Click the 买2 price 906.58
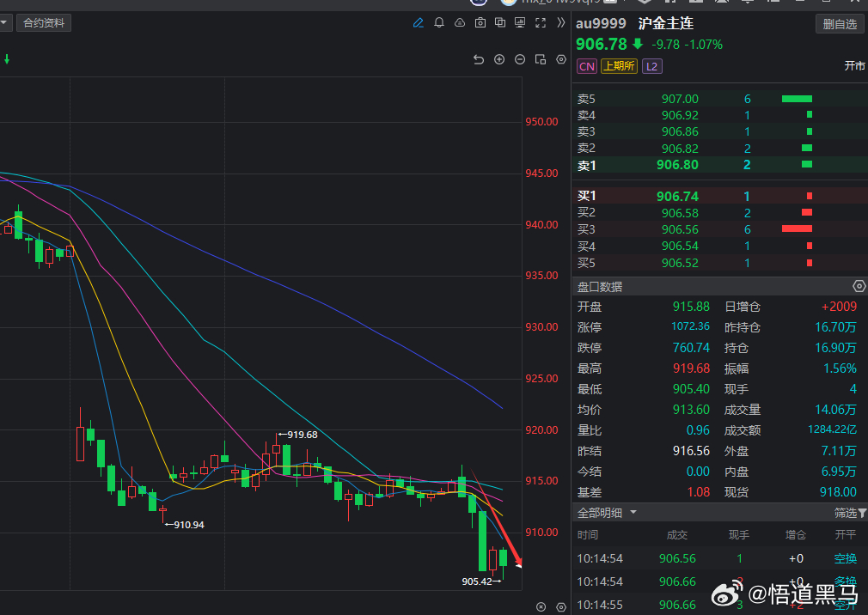Viewport: 868px width, 615px height. pos(680,213)
